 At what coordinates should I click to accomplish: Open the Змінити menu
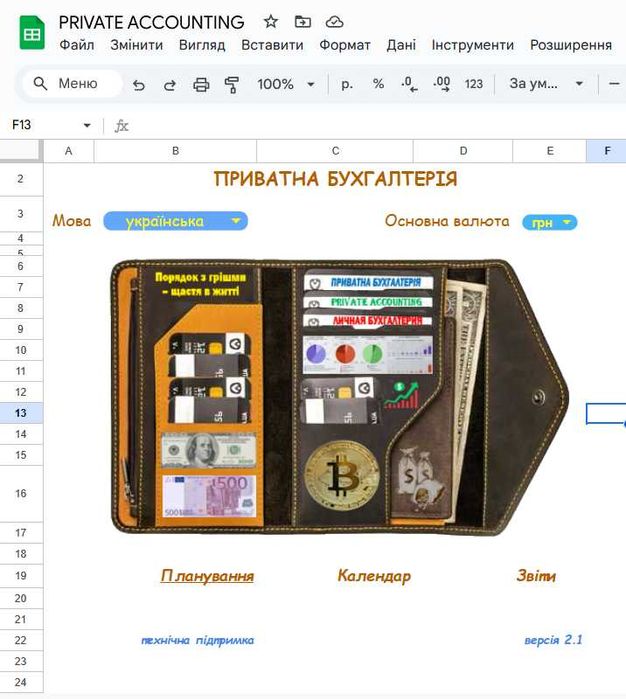pyautogui.click(x=136, y=45)
